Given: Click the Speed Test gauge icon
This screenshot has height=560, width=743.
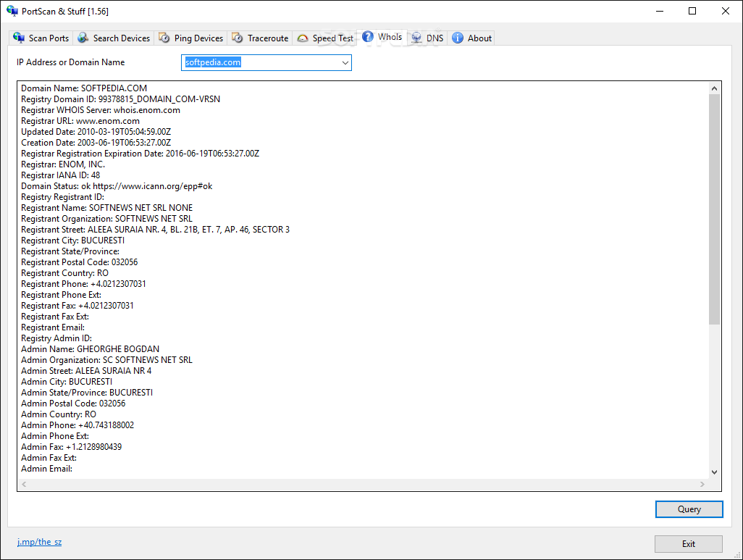Looking at the screenshot, I should (x=302, y=38).
